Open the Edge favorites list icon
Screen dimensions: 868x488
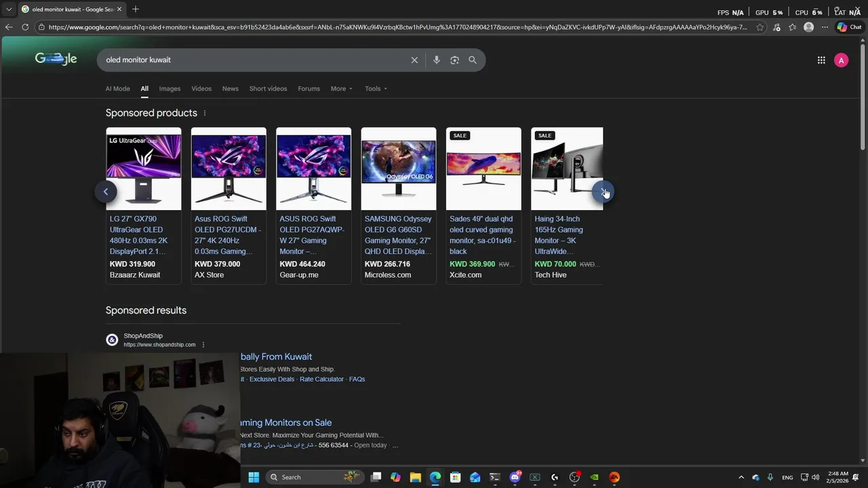pos(792,27)
